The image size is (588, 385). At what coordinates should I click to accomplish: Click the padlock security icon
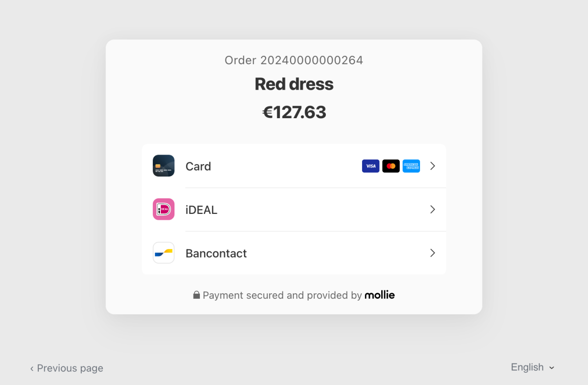(x=196, y=295)
